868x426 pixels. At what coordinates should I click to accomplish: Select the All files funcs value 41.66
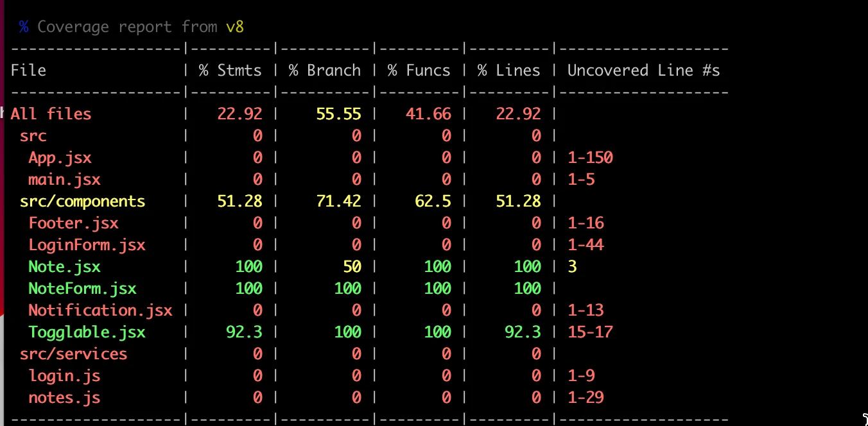click(x=428, y=114)
